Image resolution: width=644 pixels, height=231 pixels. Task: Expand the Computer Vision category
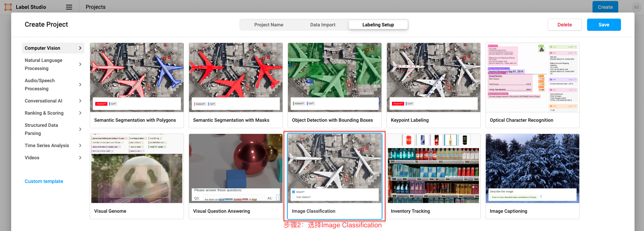53,48
